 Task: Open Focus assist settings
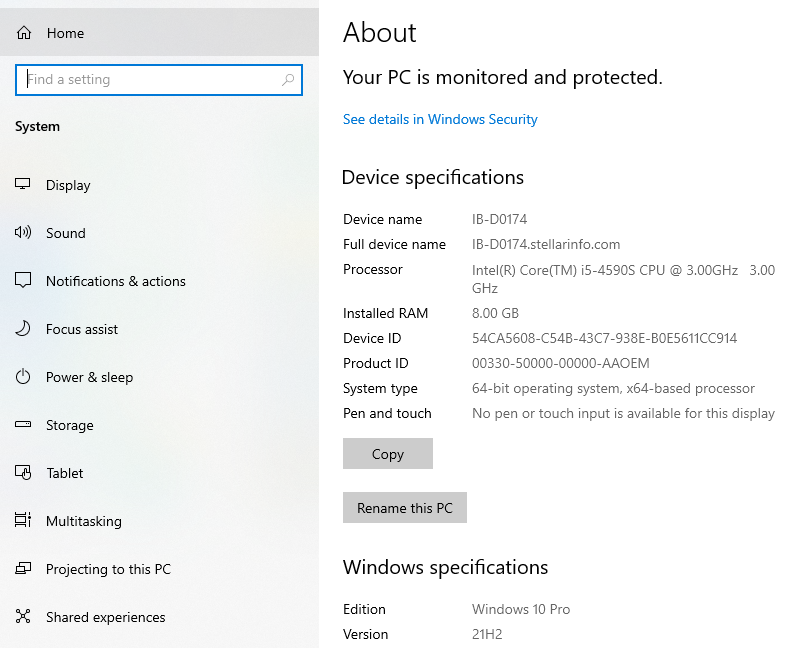click(159, 329)
